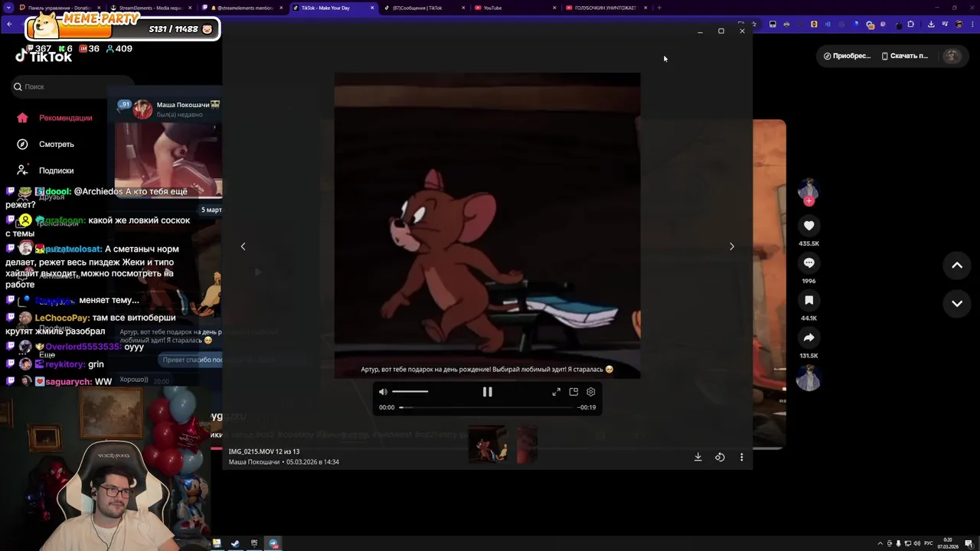Seek along the video progress bar
The image size is (980, 551).
tap(487, 407)
